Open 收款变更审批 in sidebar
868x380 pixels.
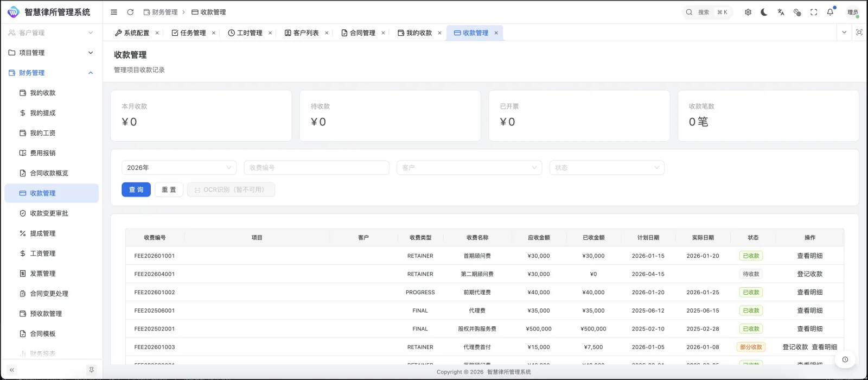[x=52, y=213]
